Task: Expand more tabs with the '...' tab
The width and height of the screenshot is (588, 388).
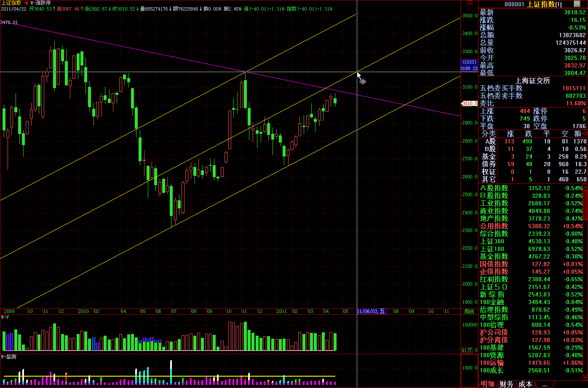Action: [x=545, y=384]
